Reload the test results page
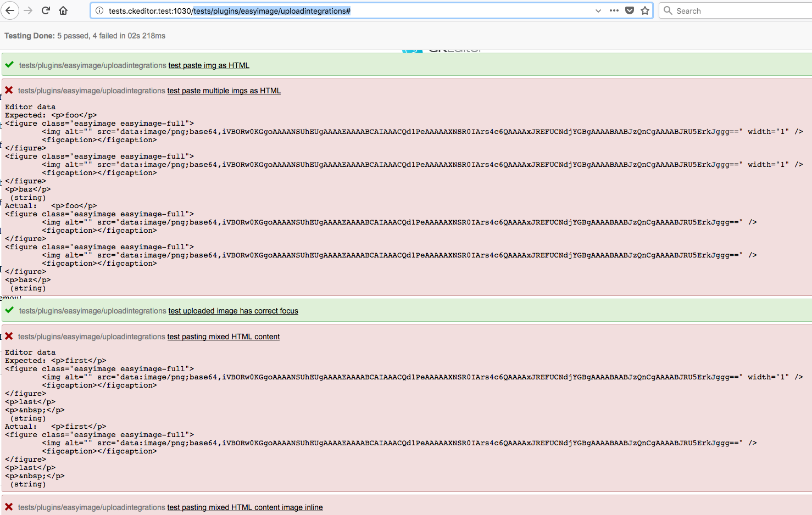This screenshot has width=812, height=515. pos(46,10)
